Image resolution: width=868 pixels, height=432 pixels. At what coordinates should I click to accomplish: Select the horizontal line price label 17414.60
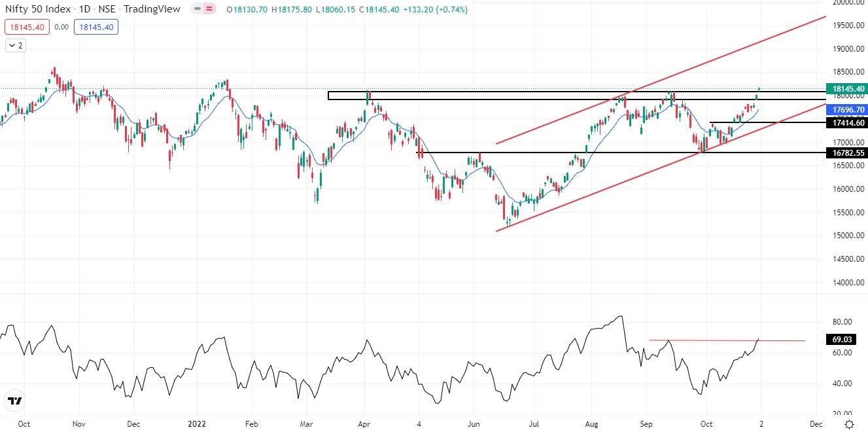point(846,122)
